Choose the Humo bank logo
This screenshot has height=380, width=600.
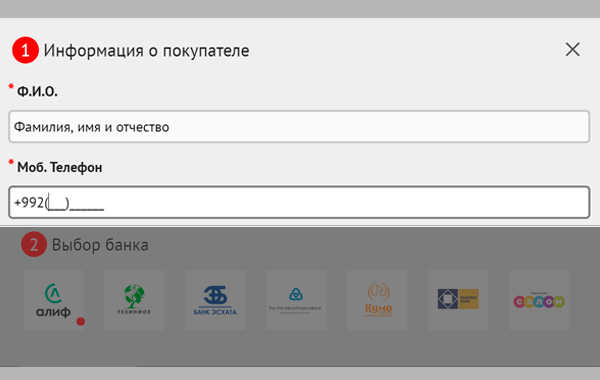click(x=377, y=300)
